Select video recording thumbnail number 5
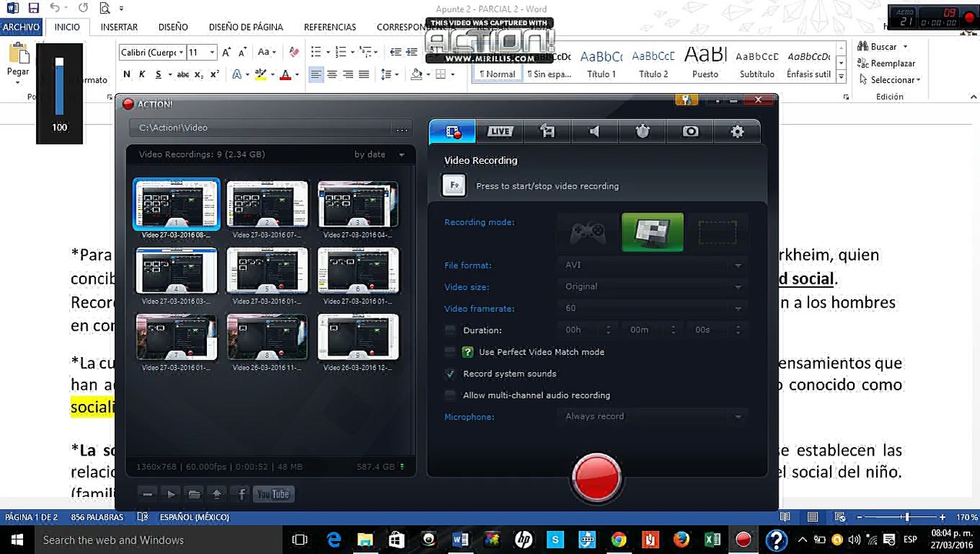The height and width of the screenshot is (554, 980). tap(267, 270)
